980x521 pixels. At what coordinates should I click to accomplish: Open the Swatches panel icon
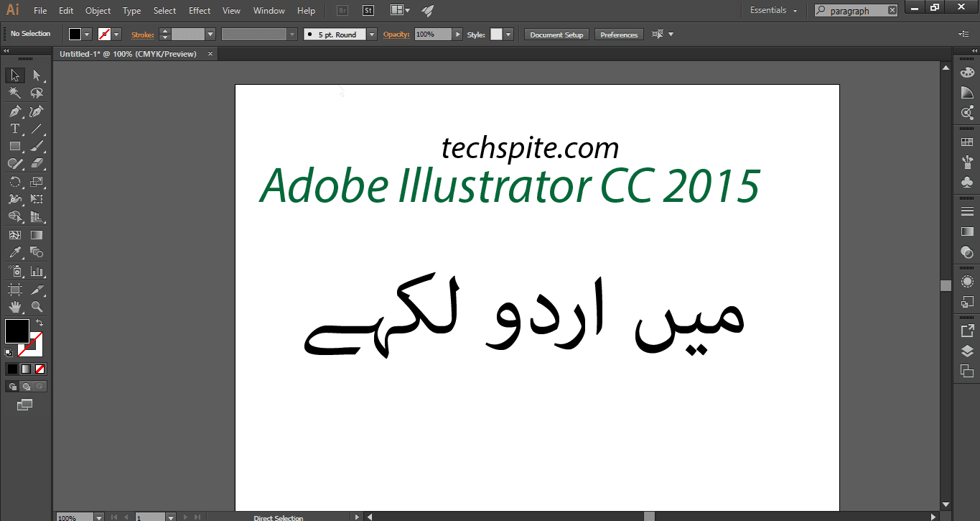coord(967,142)
